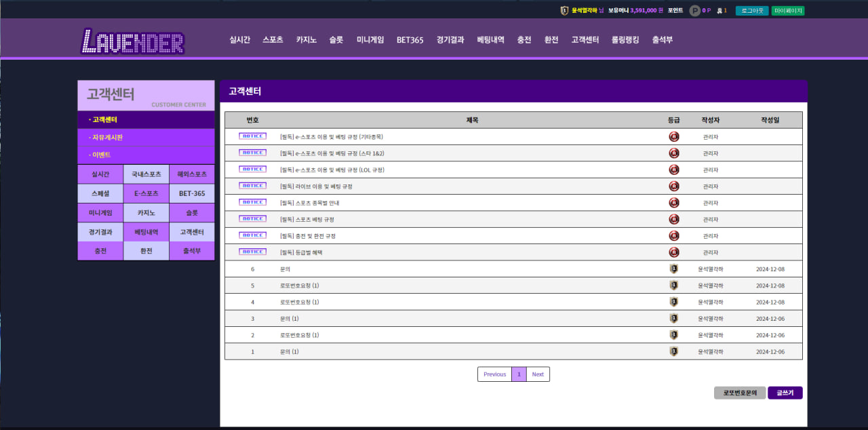
Task: Open the 카지노 top menu
Action: point(306,40)
